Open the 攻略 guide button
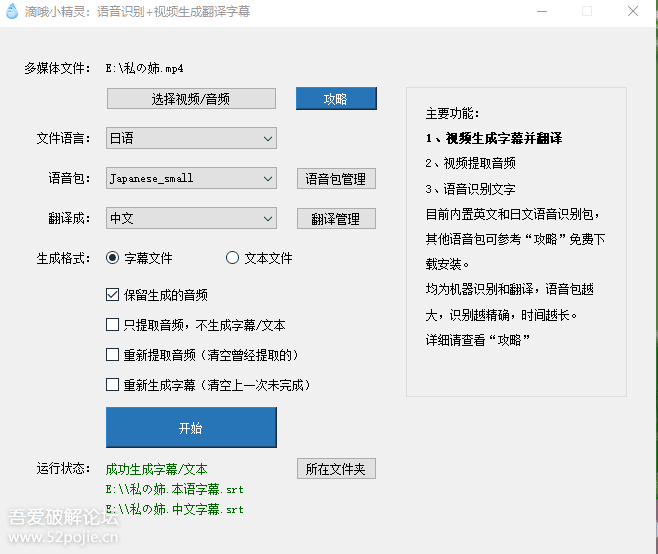This screenshot has height=554, width=658. [336, 99]
